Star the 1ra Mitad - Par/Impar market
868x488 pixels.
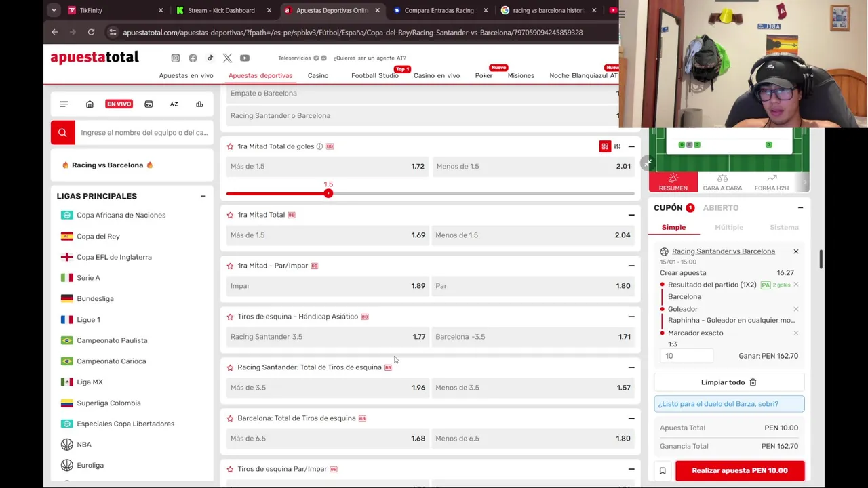click(231, 266)
